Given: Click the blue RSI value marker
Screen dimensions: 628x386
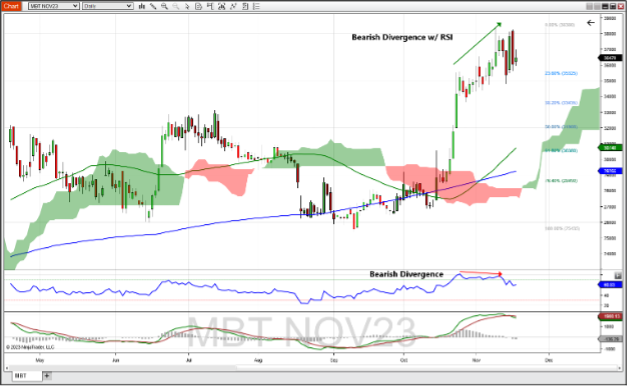Looking at the screenshot, I should (610, 285).
